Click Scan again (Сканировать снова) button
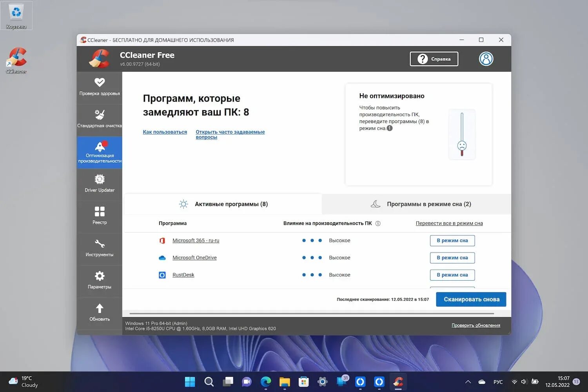This screenshot has width=588, height=392. coord(471,299)
